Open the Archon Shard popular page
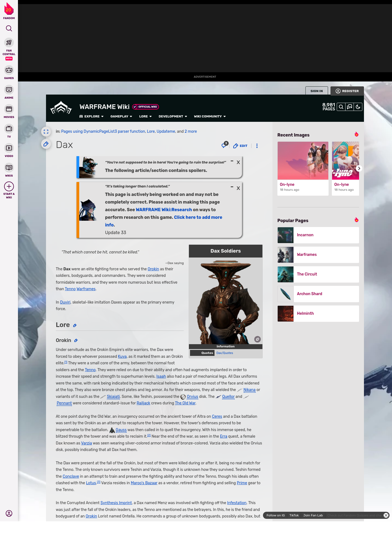The height and width of the screenshot is (545, 392). point(318,294)
